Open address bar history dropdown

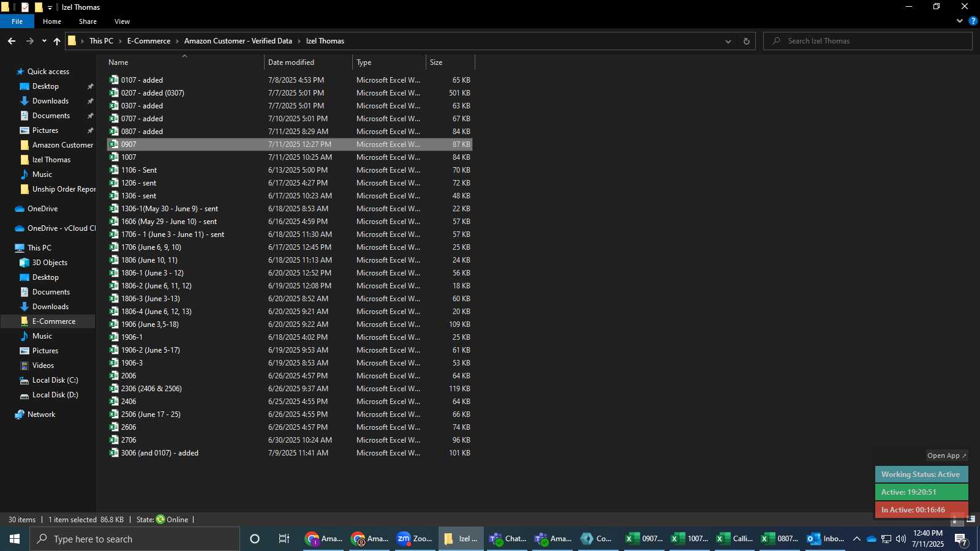[x=728, y=41]
